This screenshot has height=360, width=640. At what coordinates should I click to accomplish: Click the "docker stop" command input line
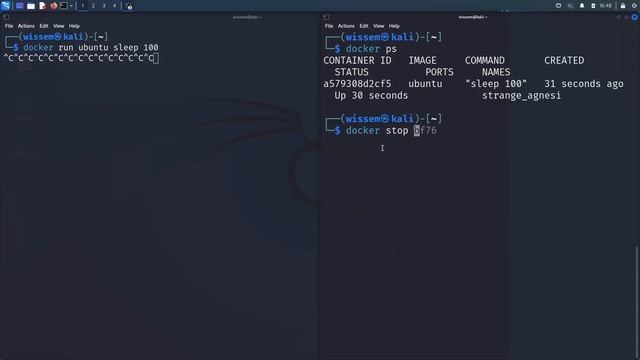pyautogui.click(x=391, y=131)
